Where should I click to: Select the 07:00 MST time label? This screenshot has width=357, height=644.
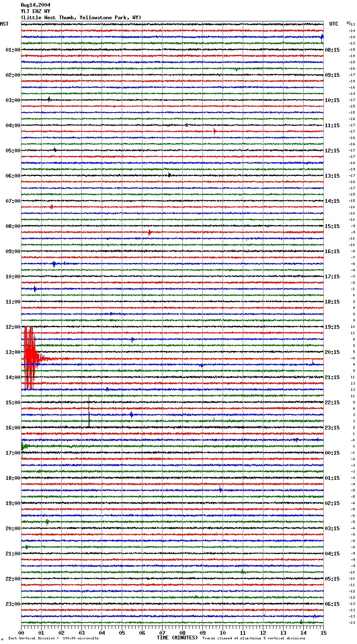click(13, 201)
